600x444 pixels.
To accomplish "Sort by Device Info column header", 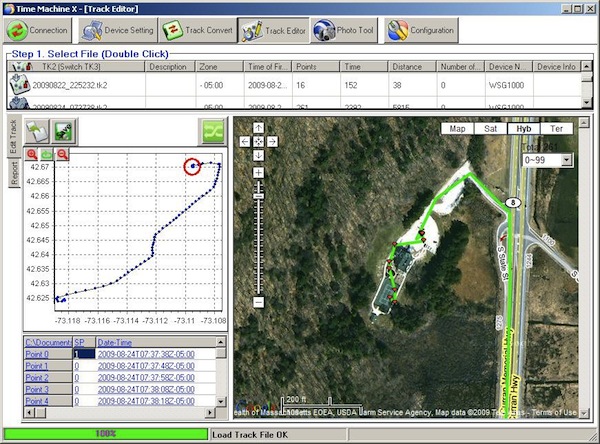I will coord(557,67).
